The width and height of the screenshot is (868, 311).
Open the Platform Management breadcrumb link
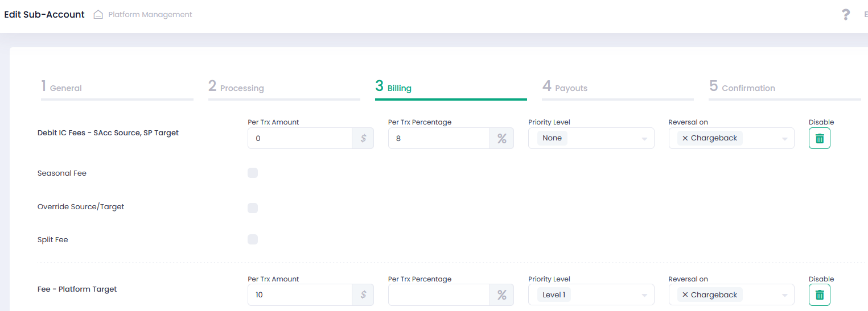point(150,15)
